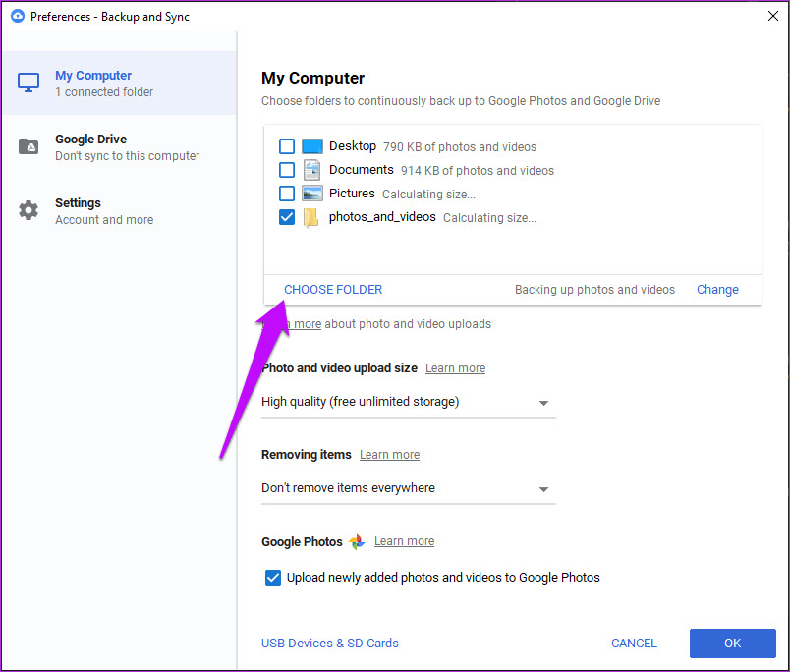The image size is (790, 672).
Task: Click the "Google Photos" heading
Action: click(302, 542)
